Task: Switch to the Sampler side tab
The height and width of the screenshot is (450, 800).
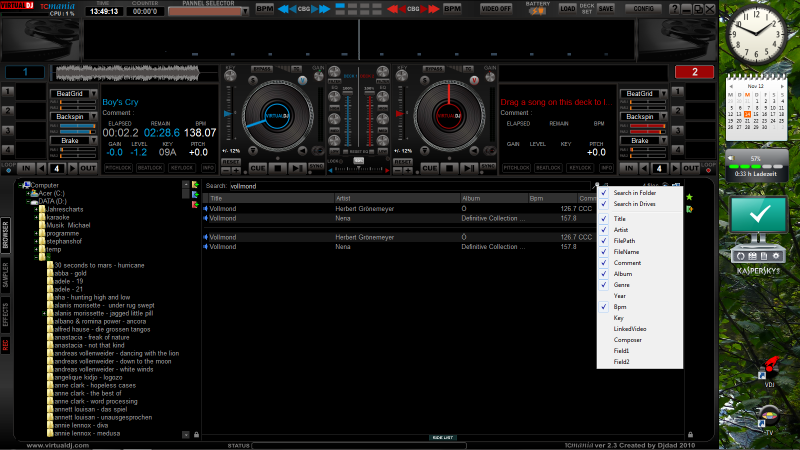Action: click(6, 276)
